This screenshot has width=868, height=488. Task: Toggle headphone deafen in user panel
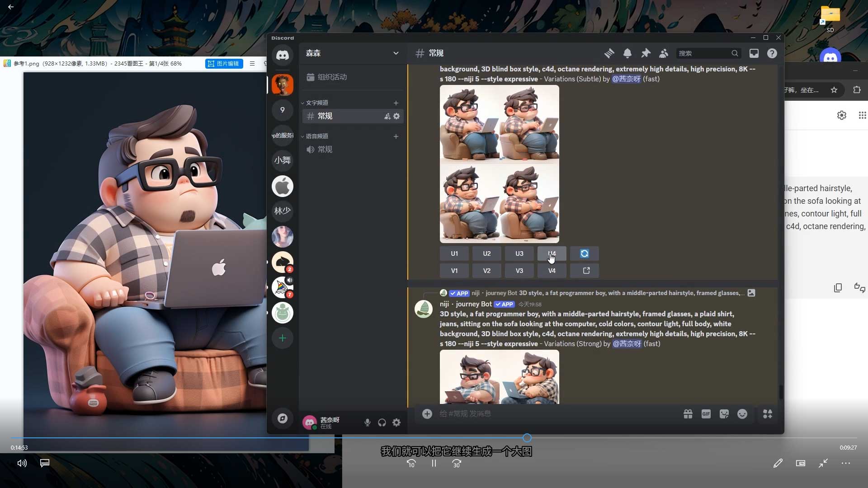pyautogui.click(x=382, y=422)
